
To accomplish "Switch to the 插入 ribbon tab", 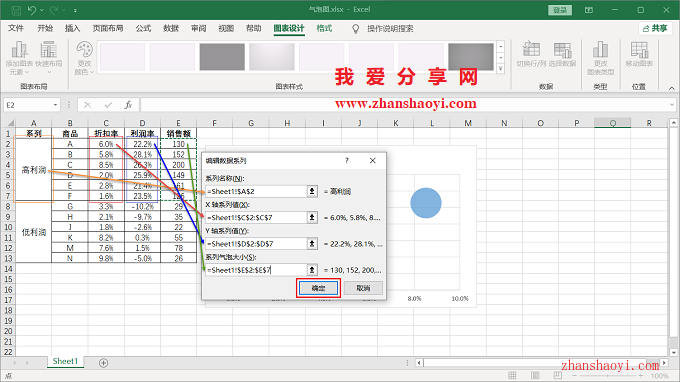I will [x=72, y=28].
